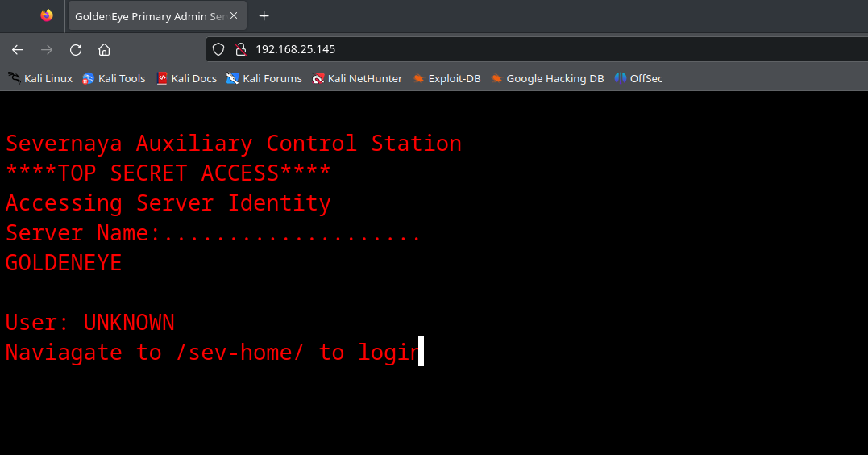Open the Google Hacking DB bookmark
Screen dimensions: 868x455
(547, 79)
